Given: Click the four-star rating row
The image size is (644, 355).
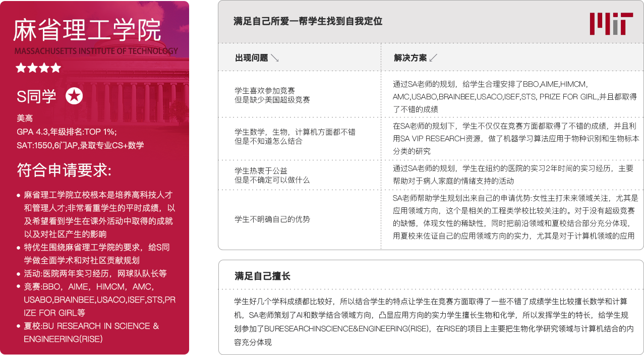Looking at the screenshot, I should [38, 68].
